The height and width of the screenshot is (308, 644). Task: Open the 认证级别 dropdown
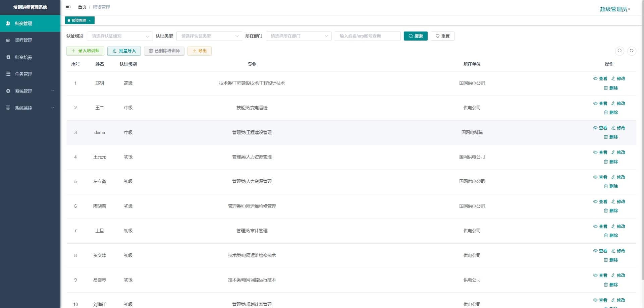[x=120, y=36]
